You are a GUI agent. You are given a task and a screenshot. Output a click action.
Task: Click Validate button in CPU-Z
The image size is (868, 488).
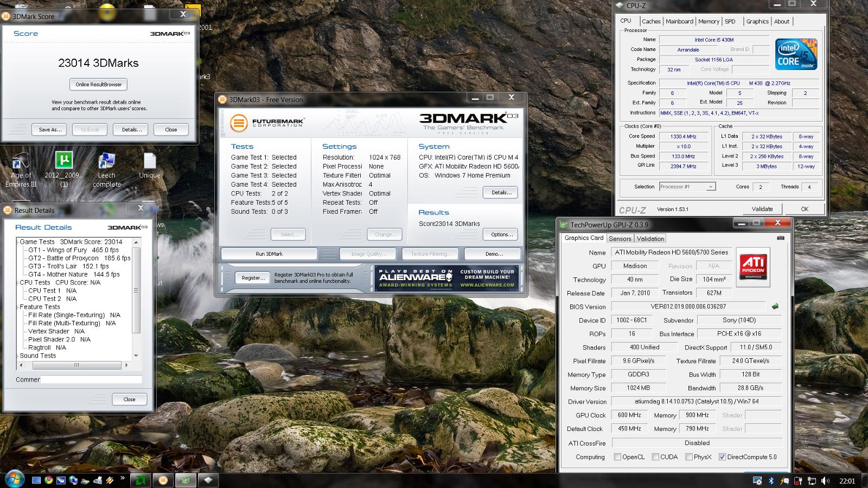(x=762, y=209)
